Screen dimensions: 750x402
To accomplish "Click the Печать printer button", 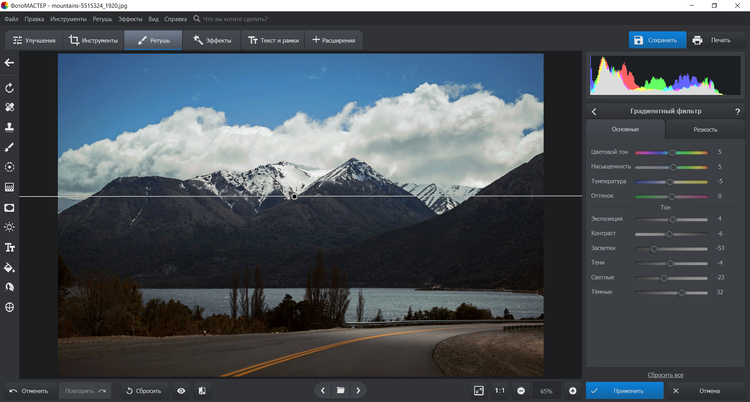I will tap(711, 40).
